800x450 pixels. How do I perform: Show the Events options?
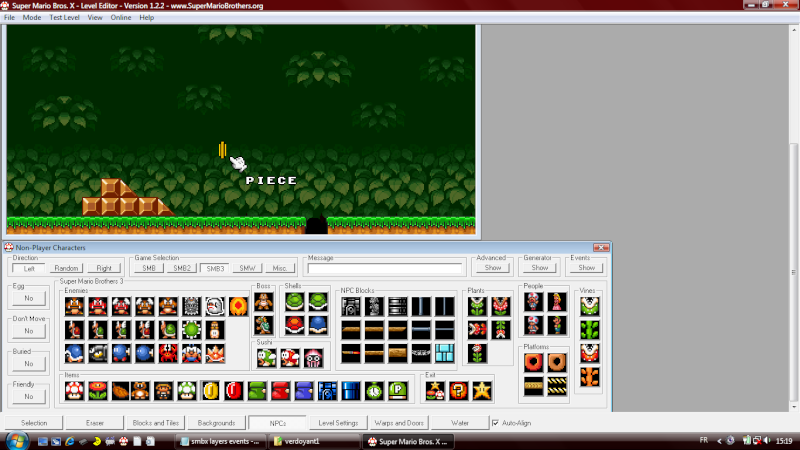pos(586,268)
